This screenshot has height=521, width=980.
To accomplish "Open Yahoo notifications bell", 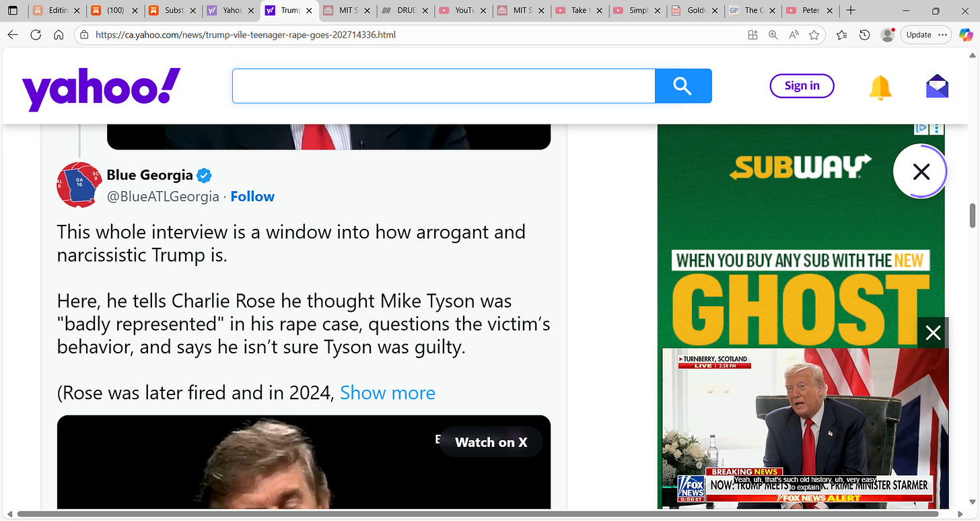I will (x=880, y=87).
